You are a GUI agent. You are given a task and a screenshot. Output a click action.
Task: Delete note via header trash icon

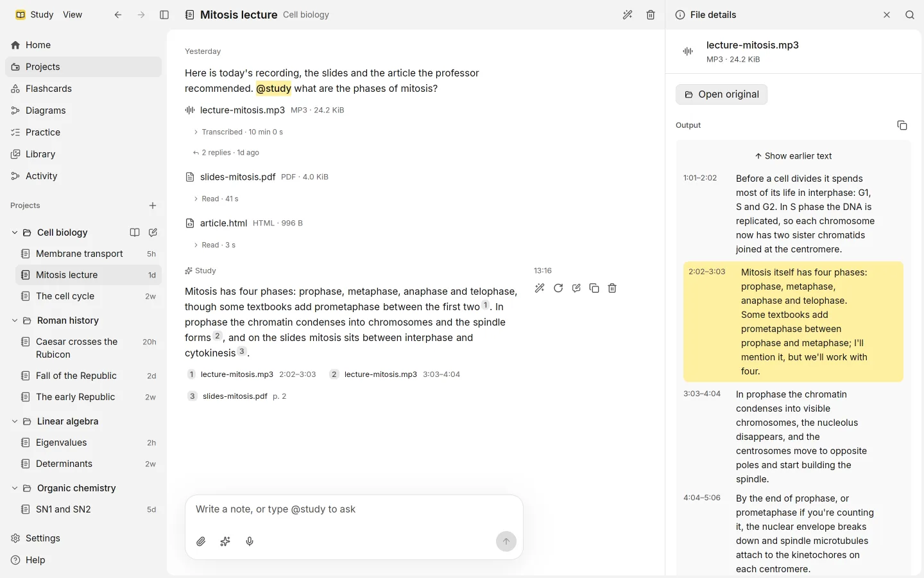coord(651,15)
